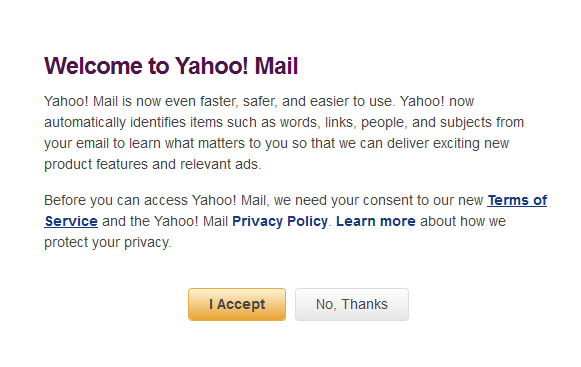Follow the underlined Service link
581x367 pixels.
click(71, 221)
